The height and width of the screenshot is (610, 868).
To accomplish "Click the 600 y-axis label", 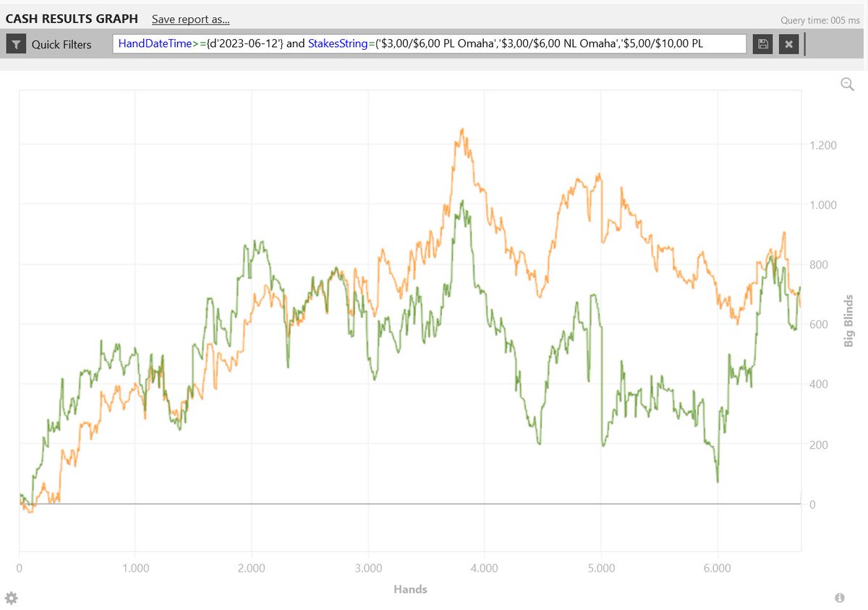I will coord(819,325).
